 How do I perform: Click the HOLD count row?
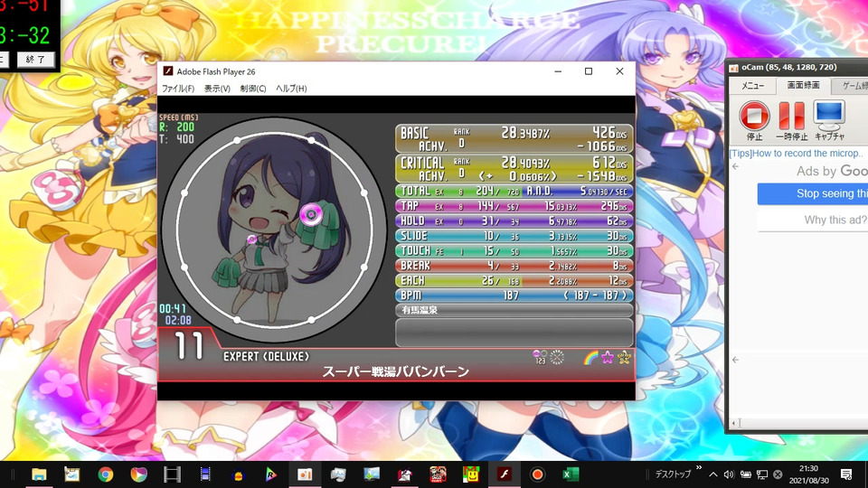pos(514,221)
